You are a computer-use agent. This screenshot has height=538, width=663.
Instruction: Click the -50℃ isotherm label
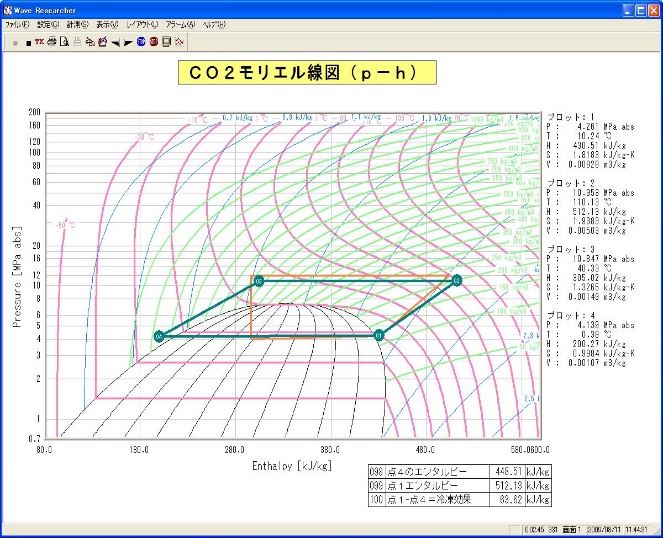pos(66,225)
